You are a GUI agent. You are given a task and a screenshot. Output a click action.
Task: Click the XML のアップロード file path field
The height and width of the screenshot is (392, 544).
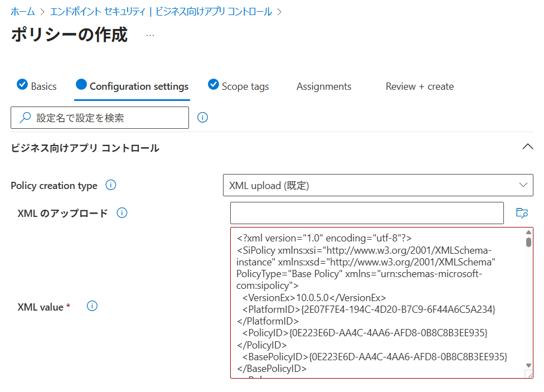coord(367,213)
